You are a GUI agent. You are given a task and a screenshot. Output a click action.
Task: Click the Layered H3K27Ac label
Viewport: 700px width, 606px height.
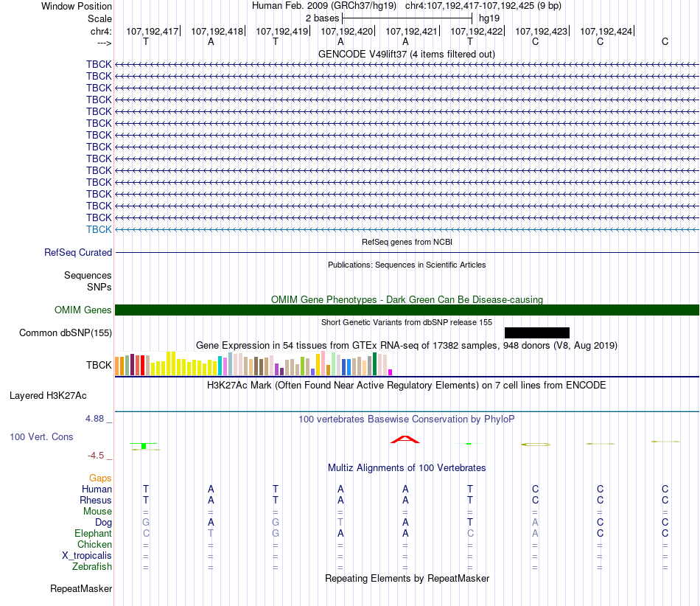pyautogui.click(x=48, y=396)
